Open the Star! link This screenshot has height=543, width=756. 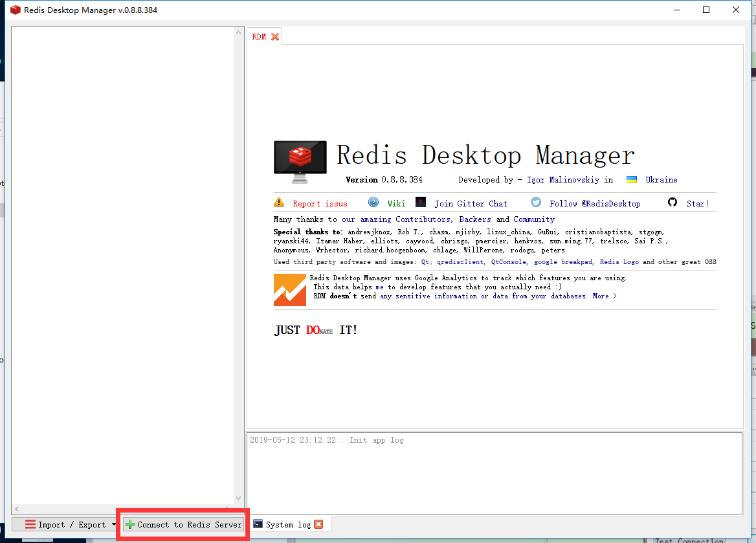(x=697, y=204)
